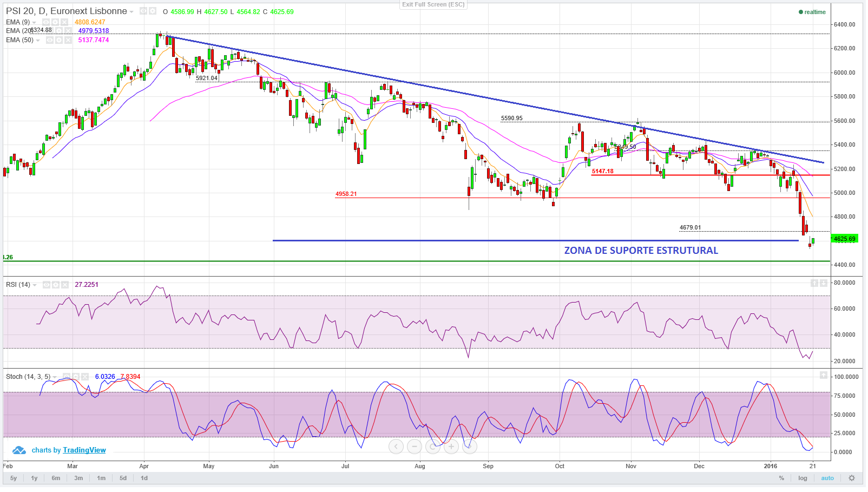Open settings gear for RSI (14)

coord(56,285)
